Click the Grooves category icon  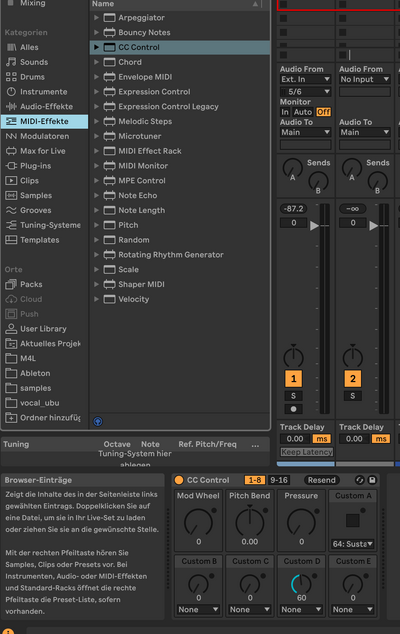(11, 210)
